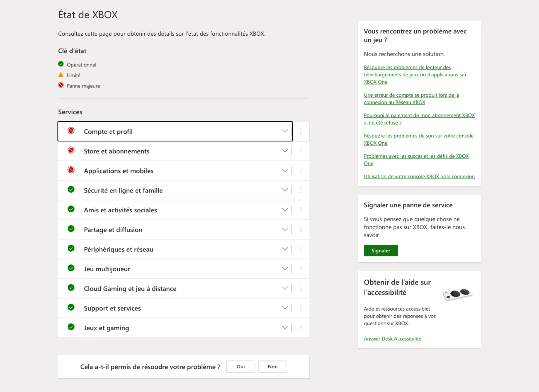Answer Oui to the feedback question

[x=240, y=367]
